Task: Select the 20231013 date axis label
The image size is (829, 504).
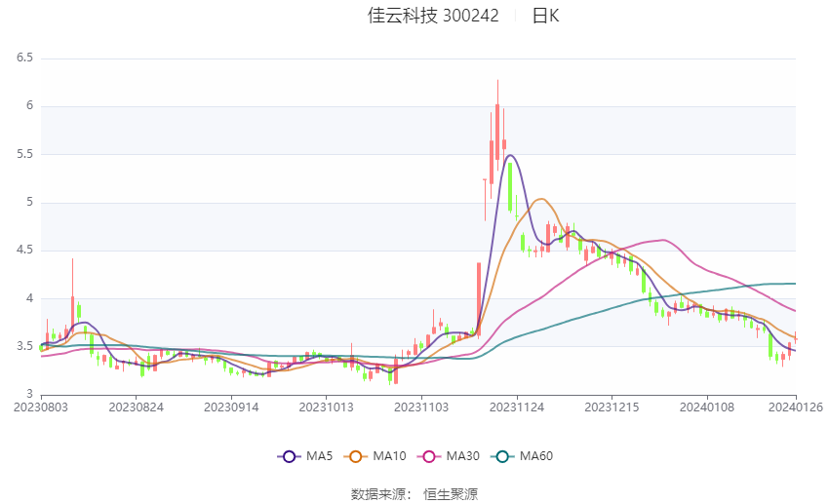Action: tap(326, 407)
